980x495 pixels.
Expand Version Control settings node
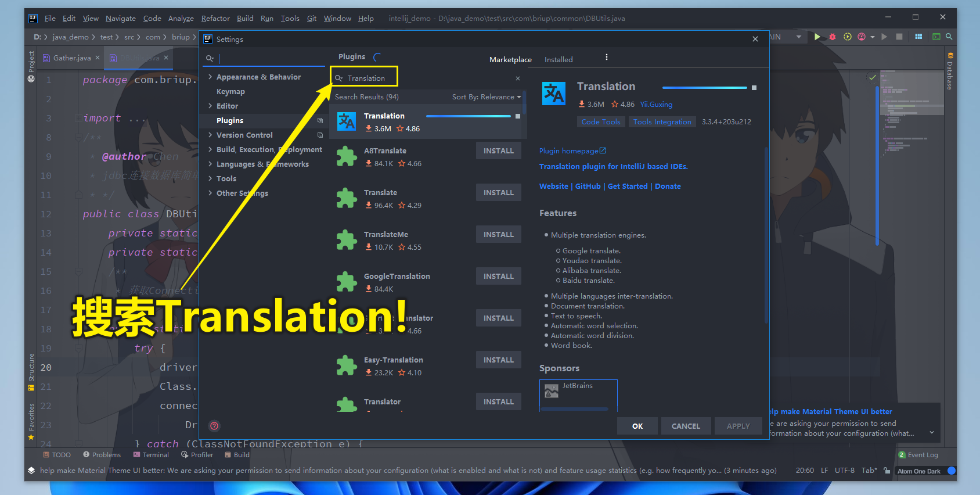tap(210, 135)
